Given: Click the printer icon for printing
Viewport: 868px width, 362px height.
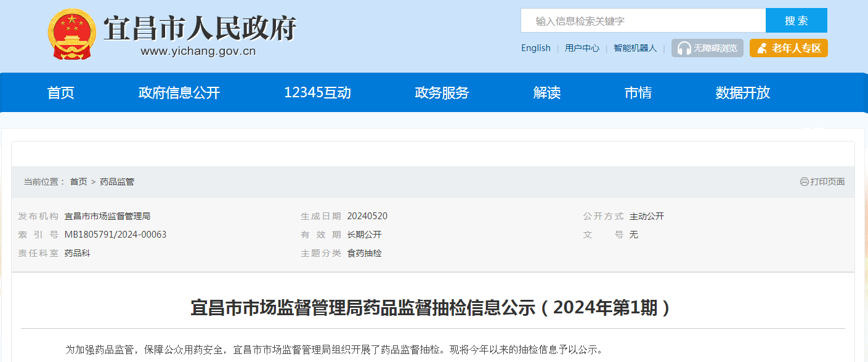Looking at the screenshot, I should click(804, 182).
